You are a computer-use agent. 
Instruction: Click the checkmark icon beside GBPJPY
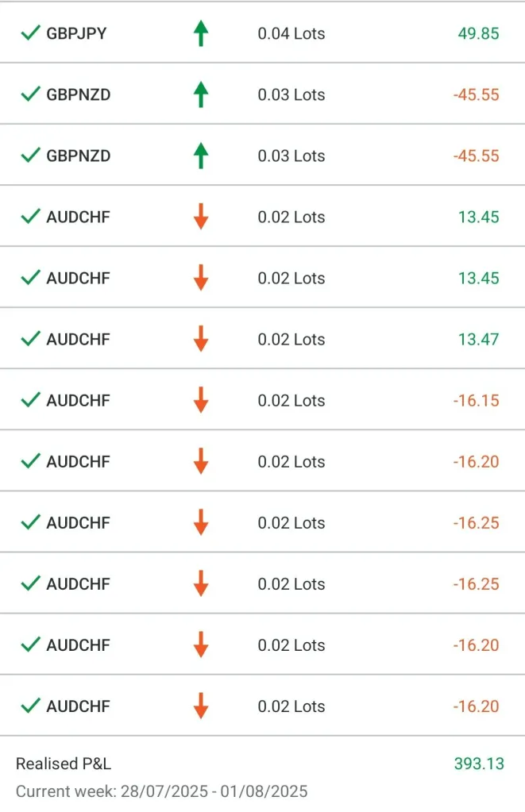click(x=30, y=33)
